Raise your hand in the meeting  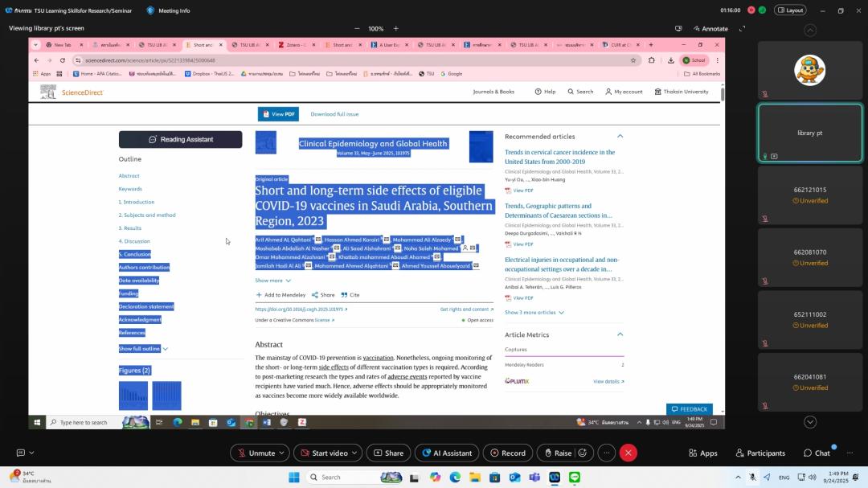[x=557, y=453]
